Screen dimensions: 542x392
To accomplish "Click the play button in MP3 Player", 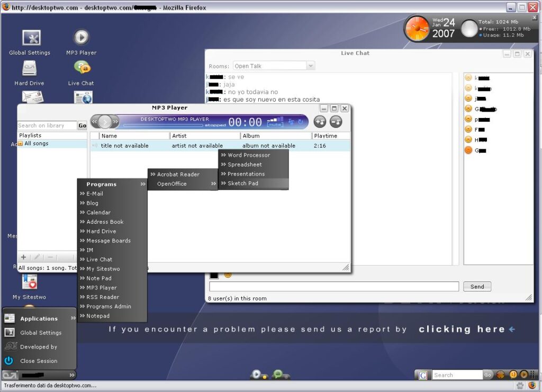I will 105,122.
